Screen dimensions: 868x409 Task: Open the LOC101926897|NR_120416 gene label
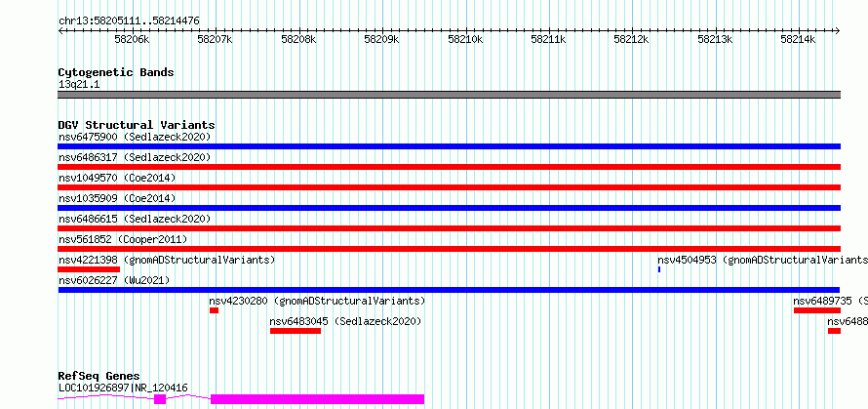(123, 388)
